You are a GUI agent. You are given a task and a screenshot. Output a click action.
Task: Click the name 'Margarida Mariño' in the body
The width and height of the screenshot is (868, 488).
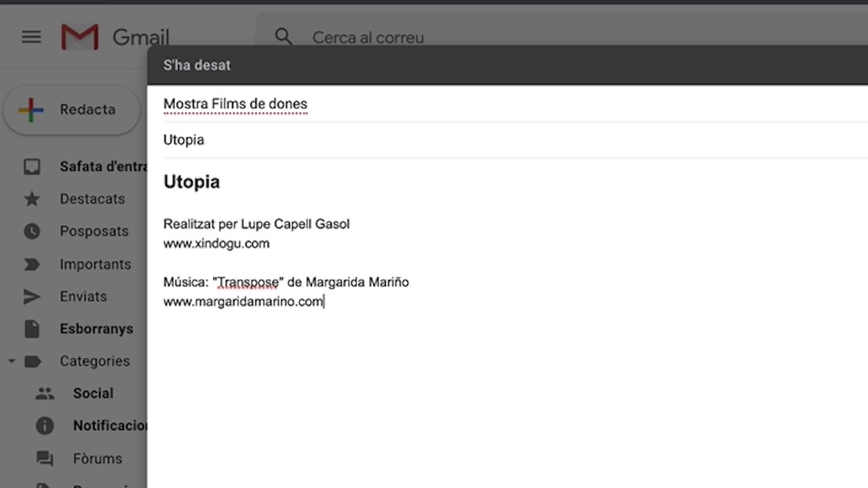tap(357, 282)
